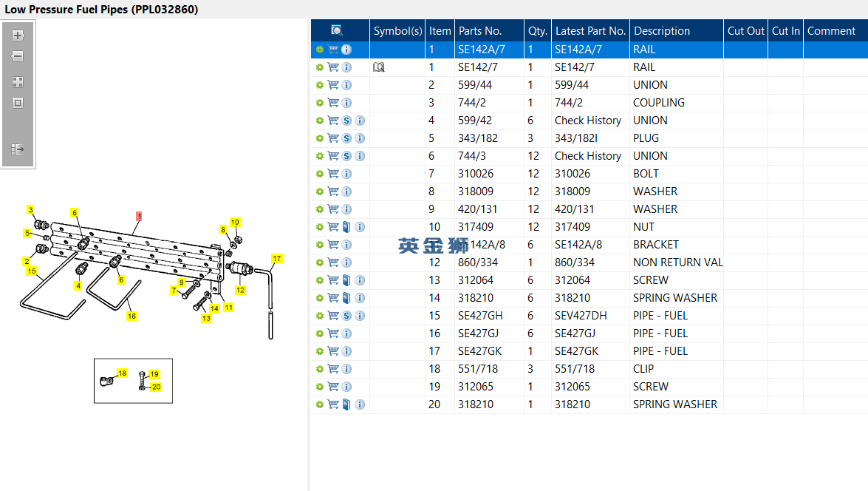The height and width of the screenshot is (491, 868).
Task: Open info for 318210 item 14
Action: pyautogui.click(x=360, y=297)
